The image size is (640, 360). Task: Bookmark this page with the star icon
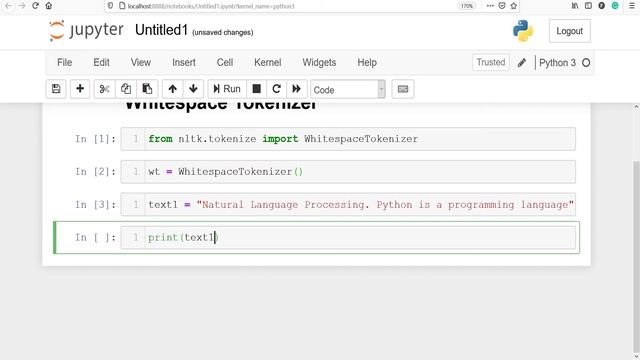pos(514,6)
